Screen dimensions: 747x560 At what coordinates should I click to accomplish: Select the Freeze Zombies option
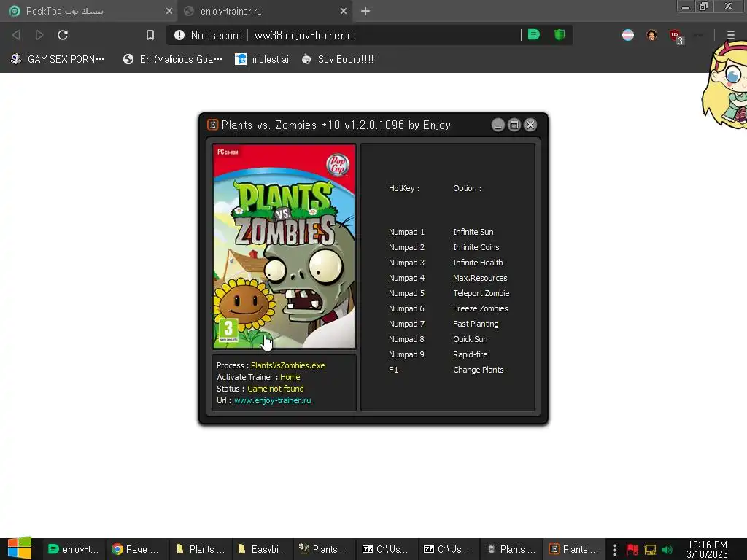coord(480,308)
